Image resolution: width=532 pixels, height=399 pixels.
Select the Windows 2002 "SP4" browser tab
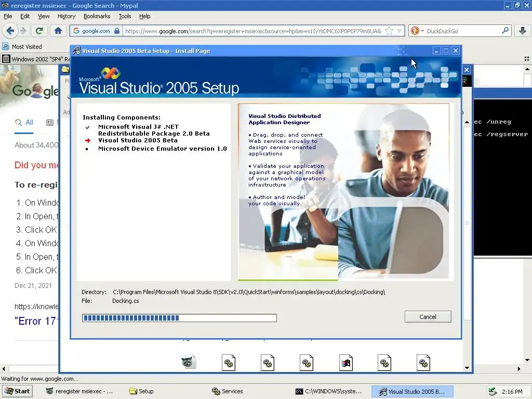coord(36,59)
